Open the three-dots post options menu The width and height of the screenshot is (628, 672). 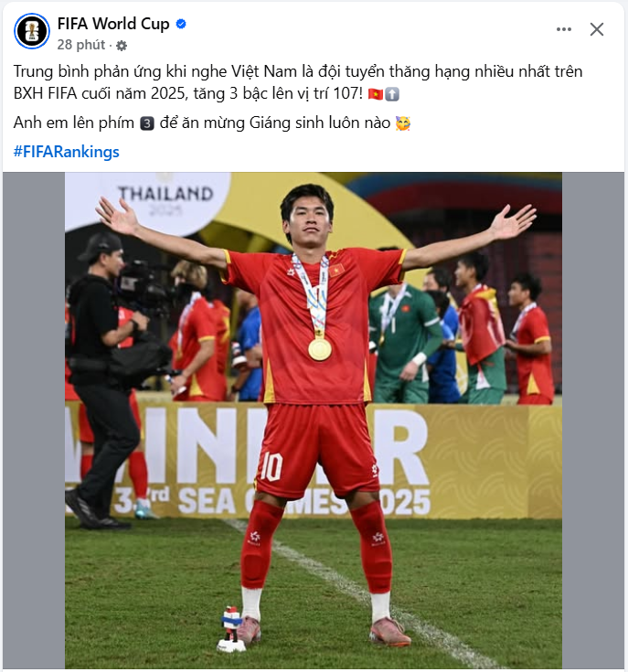pyautogui.click(x=564, y=29)
